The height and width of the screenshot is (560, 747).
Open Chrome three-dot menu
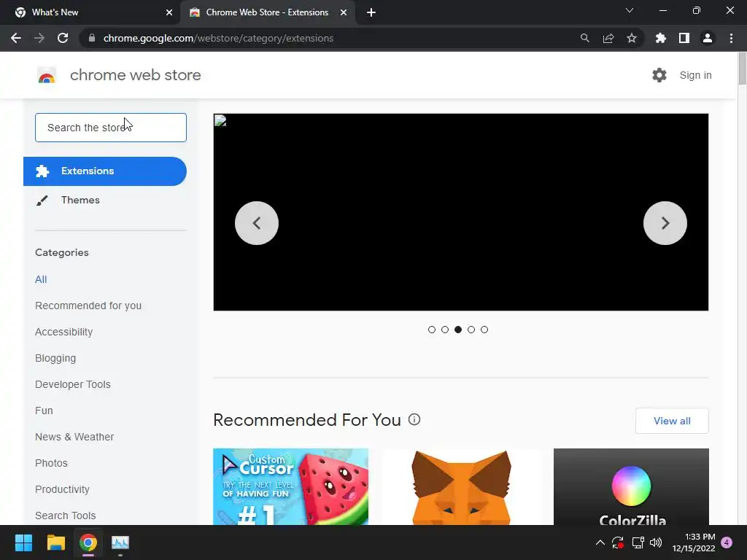tap(731, 38)
